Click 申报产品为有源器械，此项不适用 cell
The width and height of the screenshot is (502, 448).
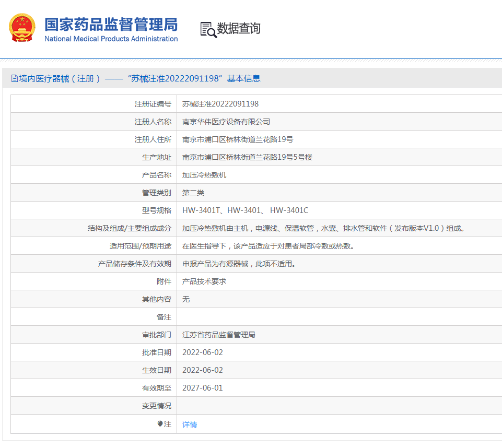coord(239,264)
